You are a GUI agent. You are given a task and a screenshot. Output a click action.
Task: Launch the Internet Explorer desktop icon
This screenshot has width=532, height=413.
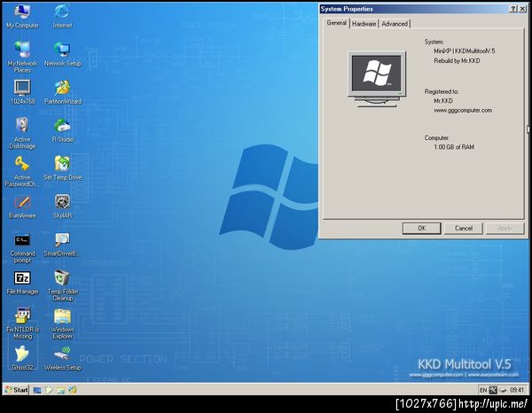click(62, 16)
